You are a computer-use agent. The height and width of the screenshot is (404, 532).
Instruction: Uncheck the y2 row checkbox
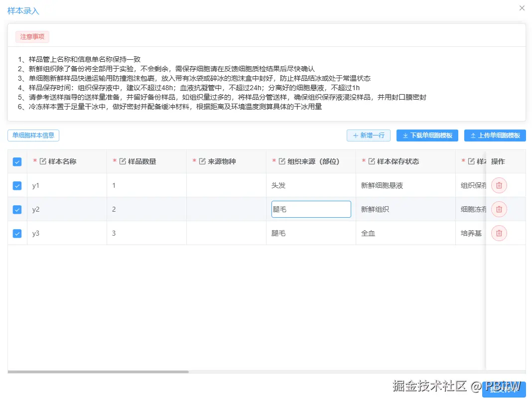17,210
